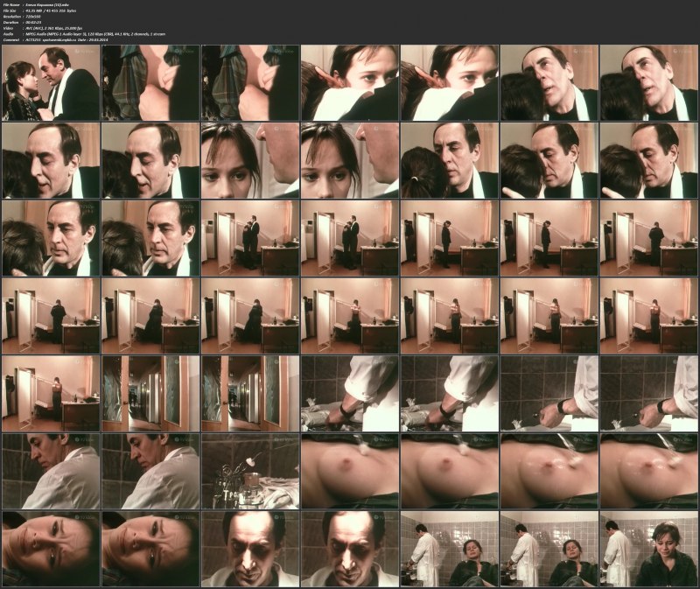
Task: Click the first thumbnail in the top row
Action: click(x=50, y=82)
